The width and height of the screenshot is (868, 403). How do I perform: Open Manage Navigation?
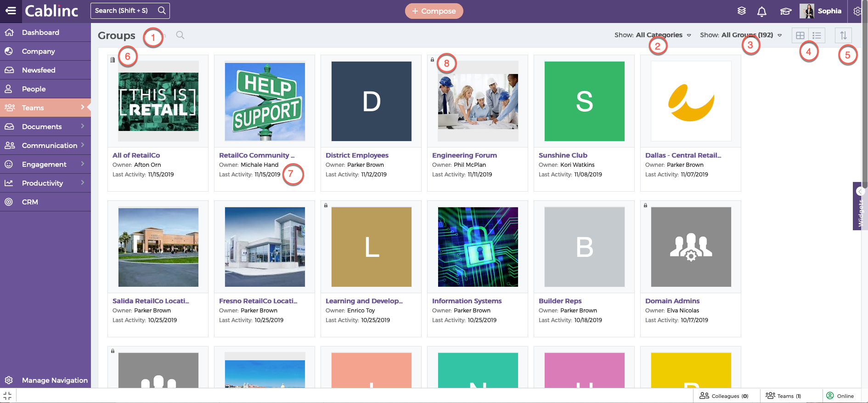coord(45,380)
